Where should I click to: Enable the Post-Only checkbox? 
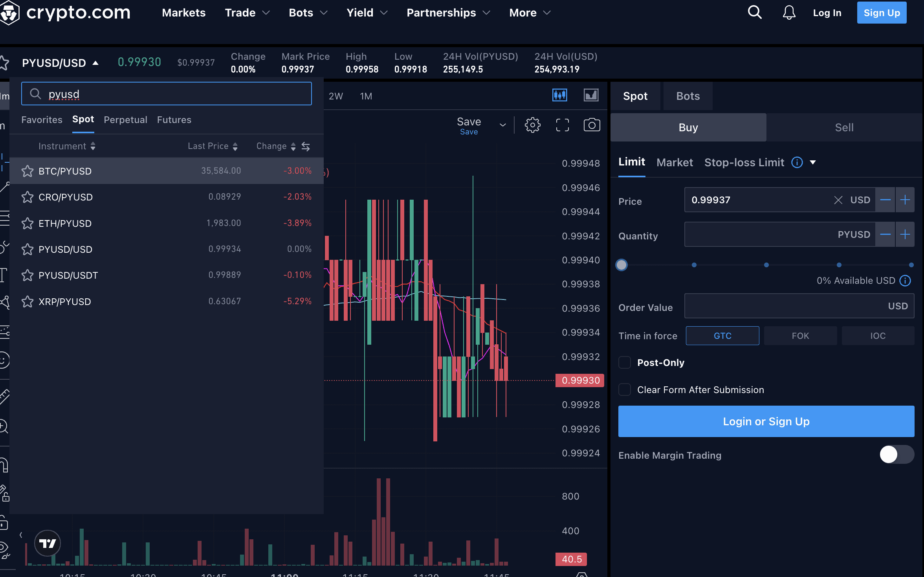click(x=625, y=362)
